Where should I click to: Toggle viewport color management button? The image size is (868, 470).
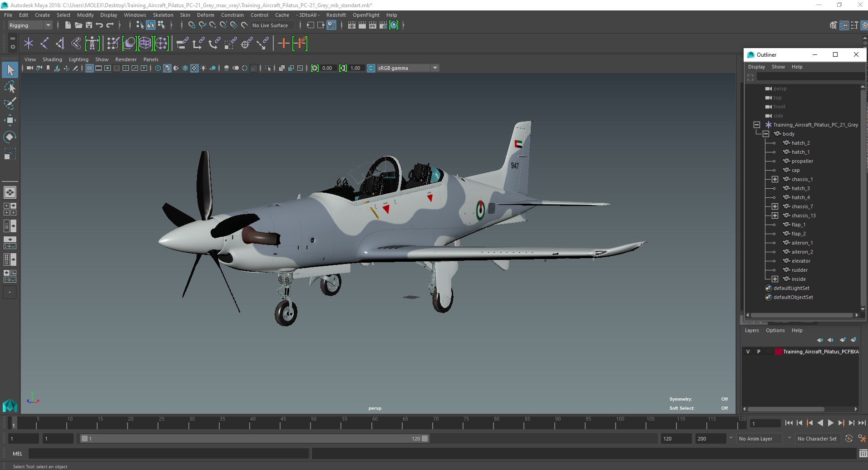click(371, 68)
